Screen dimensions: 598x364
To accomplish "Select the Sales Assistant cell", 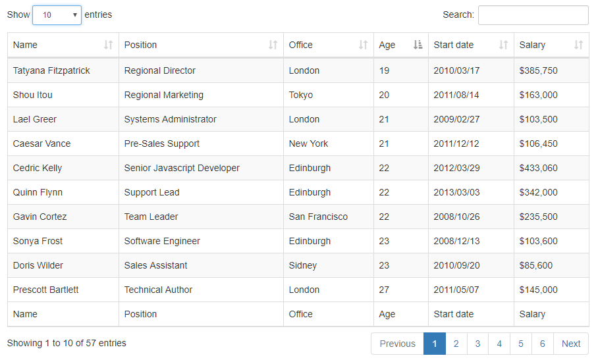I will point(202,266).
